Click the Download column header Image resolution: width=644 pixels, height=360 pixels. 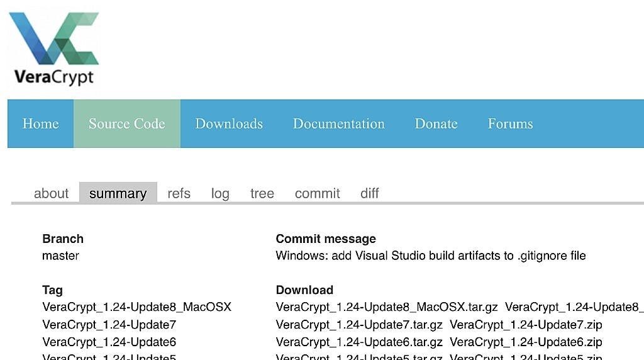pyautogui.click(x=304, y=290)
